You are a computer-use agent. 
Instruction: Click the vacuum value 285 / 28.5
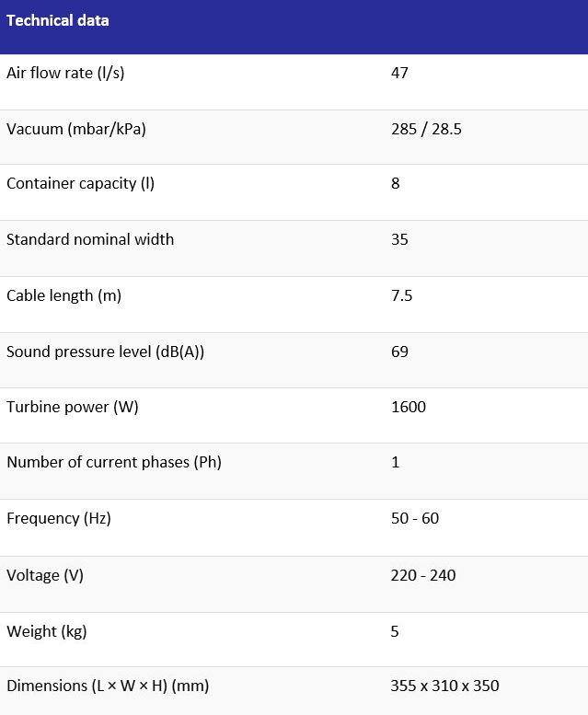tap(426, 129)
